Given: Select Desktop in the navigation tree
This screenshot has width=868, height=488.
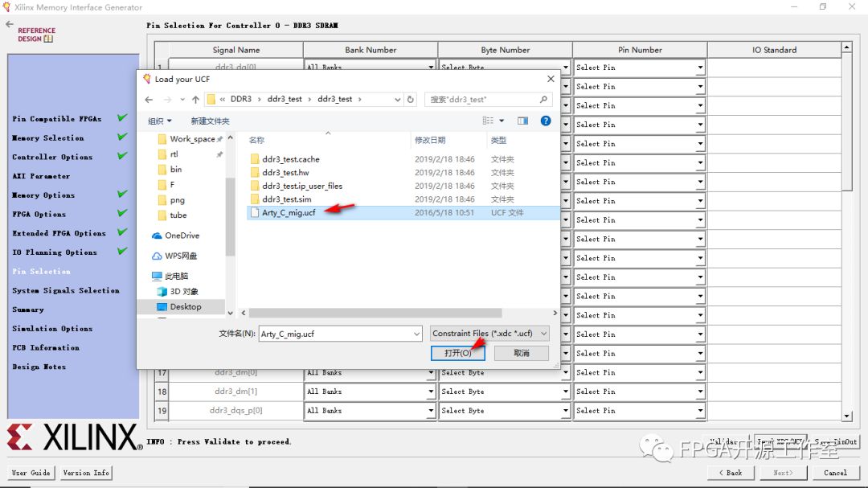Looking at the screenshot, I should (185, 306).
